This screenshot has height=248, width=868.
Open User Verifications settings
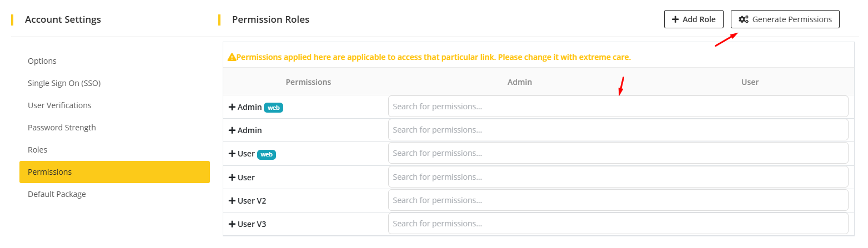(59, 105)
